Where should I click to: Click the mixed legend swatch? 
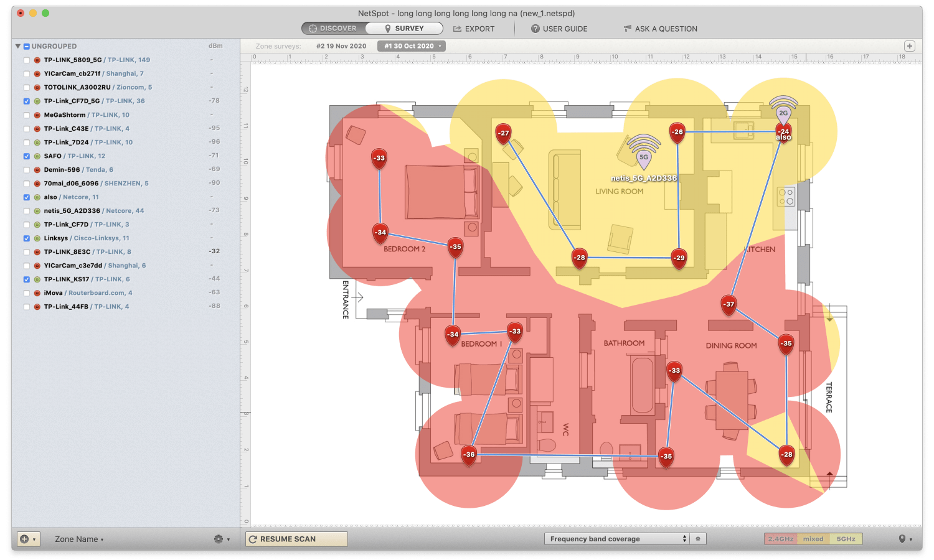click(813, 539)
